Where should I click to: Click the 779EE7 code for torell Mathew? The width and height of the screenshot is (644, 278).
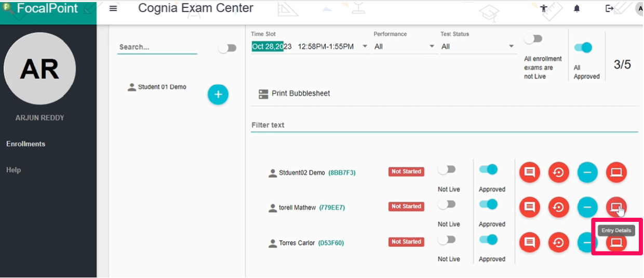(332, 207)
